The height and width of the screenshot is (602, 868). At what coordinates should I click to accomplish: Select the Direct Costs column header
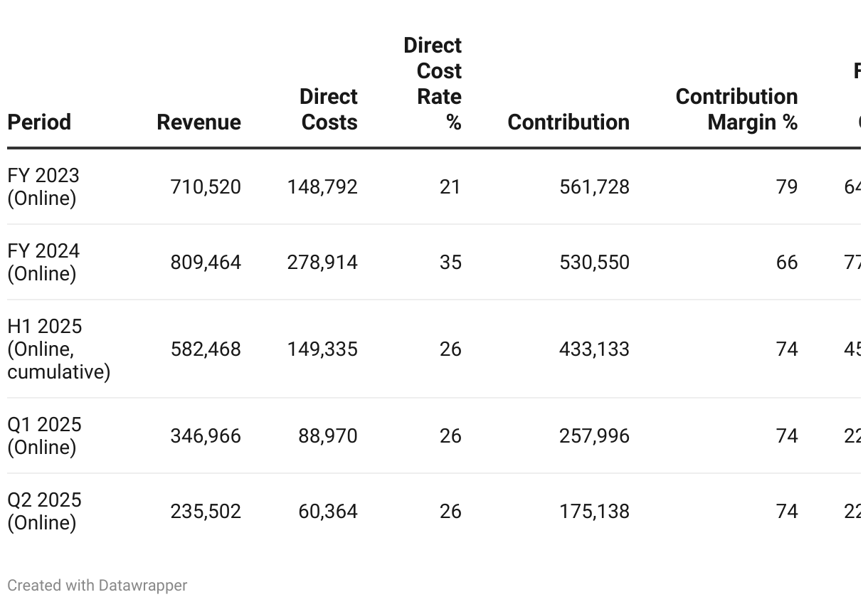[x=329, y=109]
